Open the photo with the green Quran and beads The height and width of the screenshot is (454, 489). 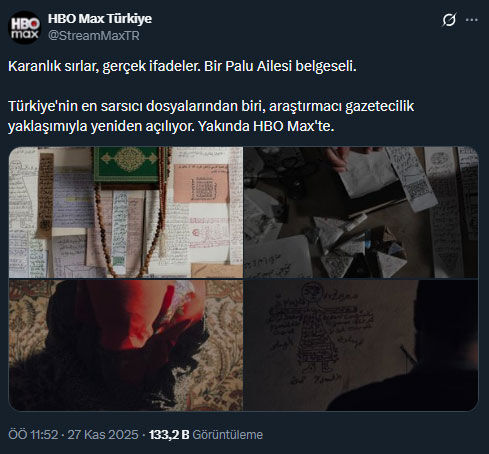[x=126, y=212]
